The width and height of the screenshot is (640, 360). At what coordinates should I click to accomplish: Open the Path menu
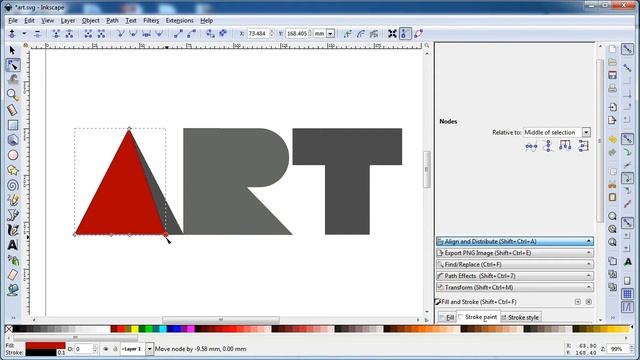coord(112,20)
